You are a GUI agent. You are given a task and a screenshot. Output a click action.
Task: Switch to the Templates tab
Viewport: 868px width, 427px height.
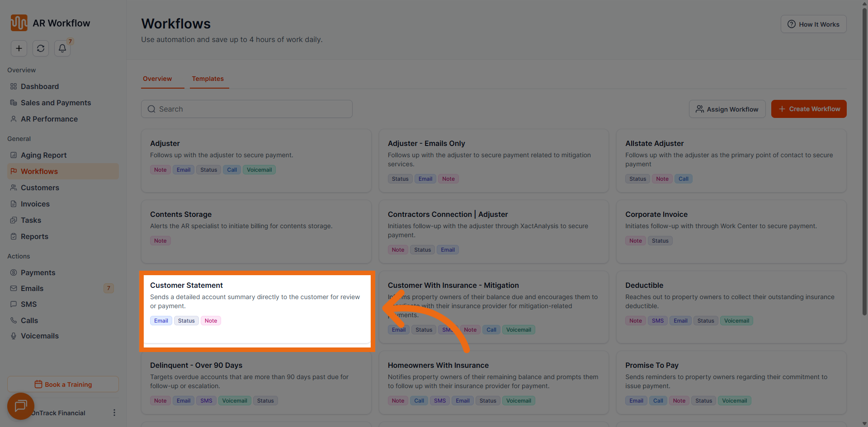click(208, 79)
